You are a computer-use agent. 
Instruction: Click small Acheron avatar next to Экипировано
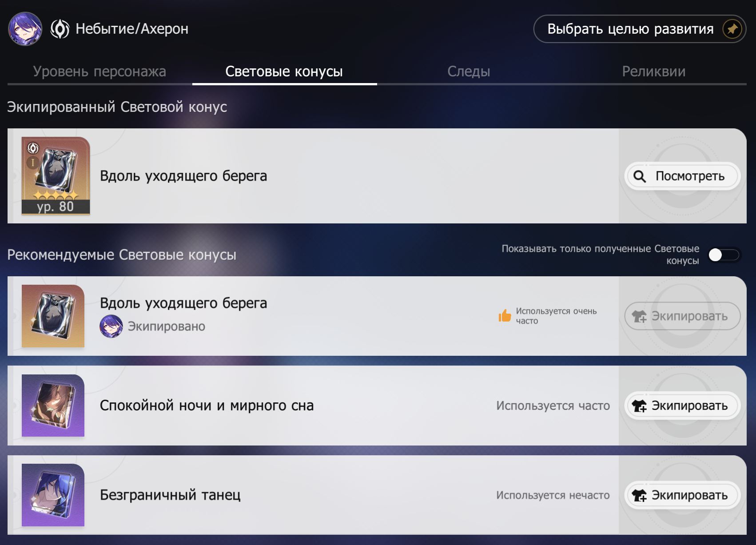coord(111,326)
